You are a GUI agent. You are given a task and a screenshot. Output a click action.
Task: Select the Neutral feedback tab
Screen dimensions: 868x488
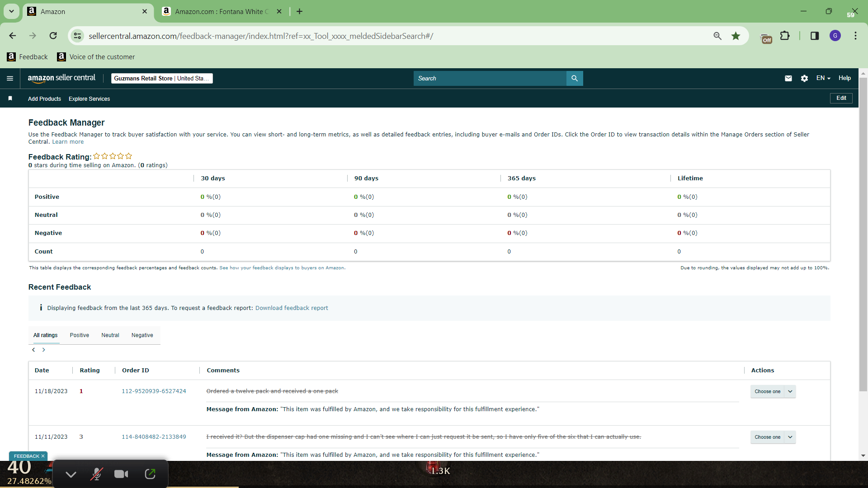[x=110, y=335]
